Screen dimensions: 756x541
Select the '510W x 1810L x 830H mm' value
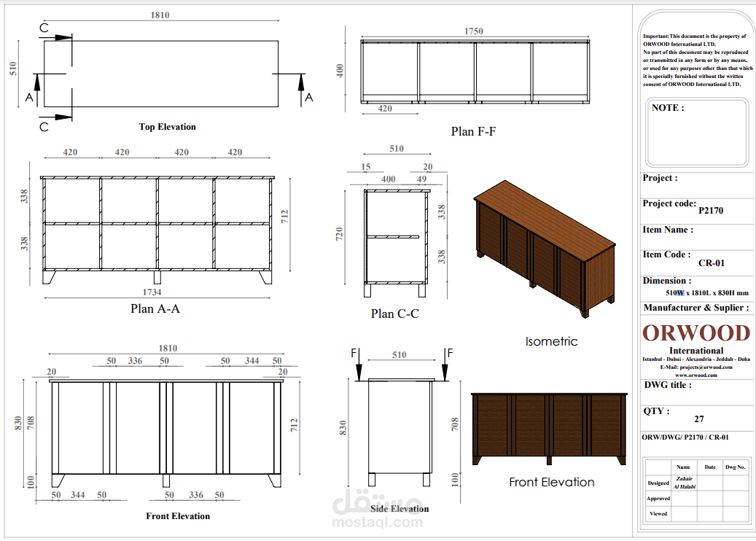click(x=707, y=293)
